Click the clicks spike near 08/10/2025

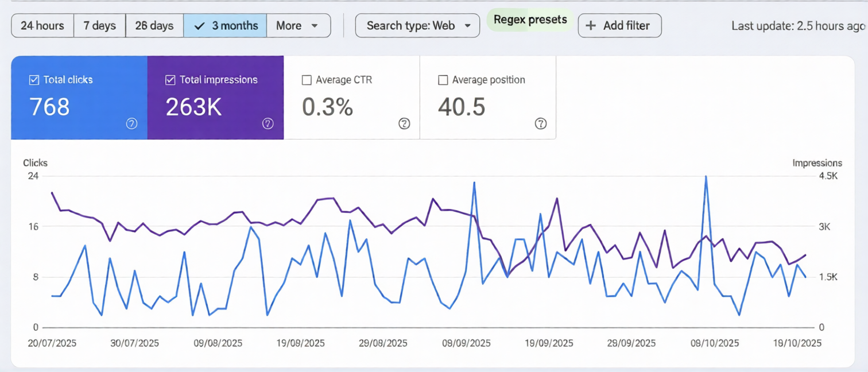(x=705, y=176)
